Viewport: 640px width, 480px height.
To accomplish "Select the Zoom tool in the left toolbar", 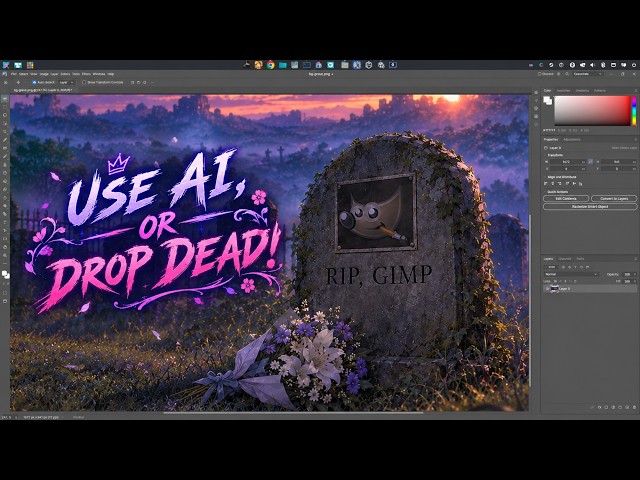I will pos(5,256).
